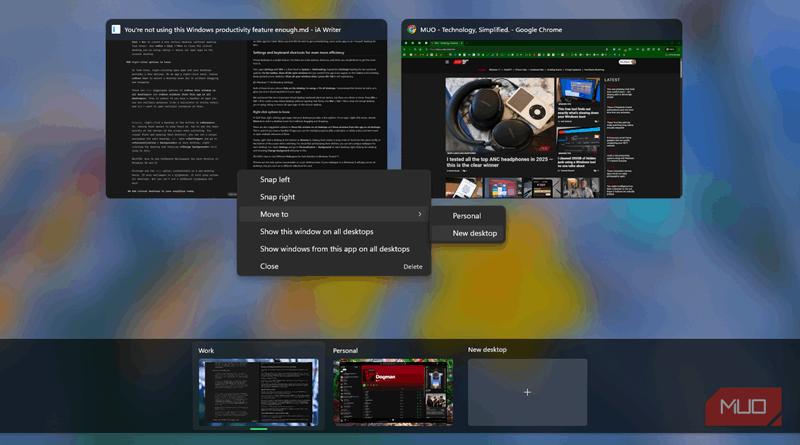The height and width of the screenshot is (445, 800).
Task: Choose Snap left from the context menu
Action: [275, 180]
